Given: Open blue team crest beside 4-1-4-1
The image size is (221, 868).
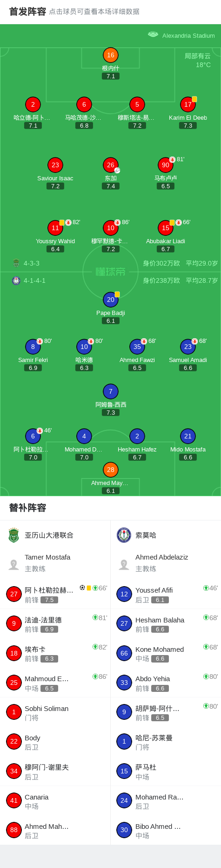Looking at the screenshot, I should coord(16,280).
